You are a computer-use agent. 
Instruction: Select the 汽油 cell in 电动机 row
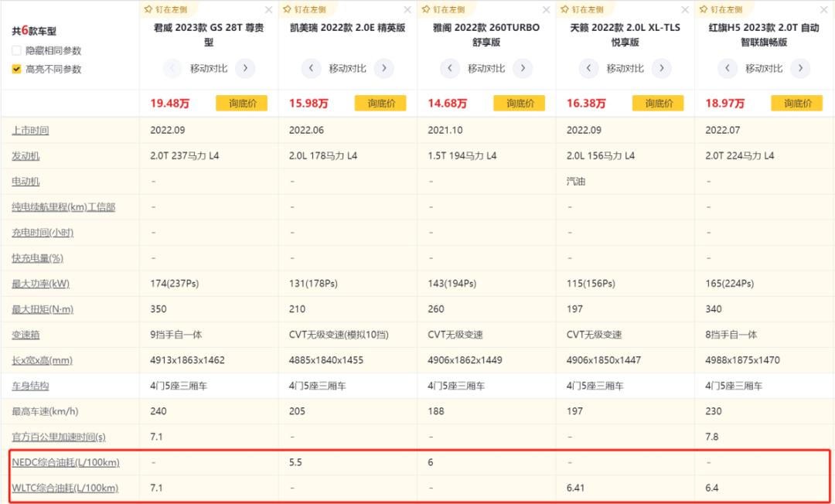tap(576, 182)
